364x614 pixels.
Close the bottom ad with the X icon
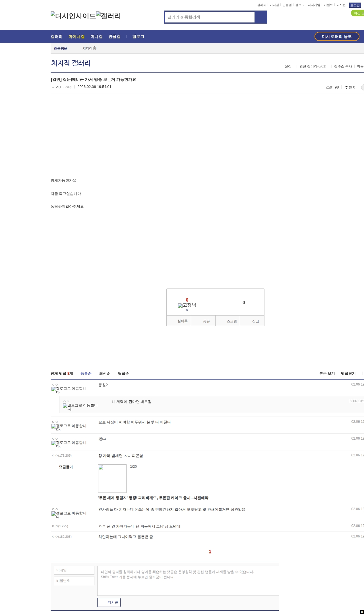click(362, 612)
